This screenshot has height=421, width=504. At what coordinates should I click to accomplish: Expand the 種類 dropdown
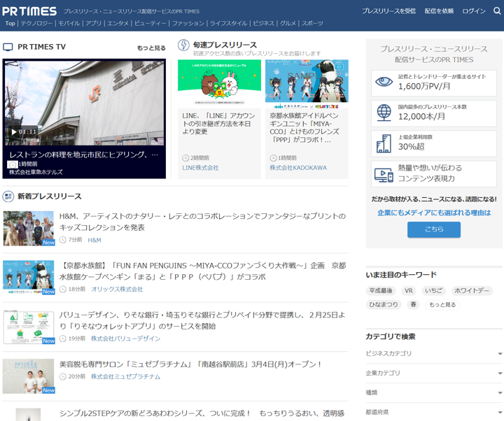click(434, 393)
